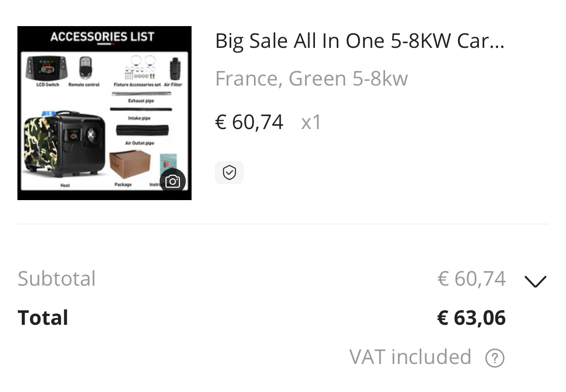This screenshot has height=392, width=566.
Task: Click the x1 quantity indicator
Action: (x=311, y=123)
